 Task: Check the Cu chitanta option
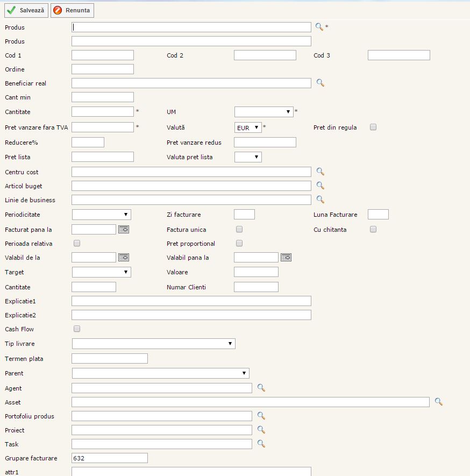tap(373, 230)
